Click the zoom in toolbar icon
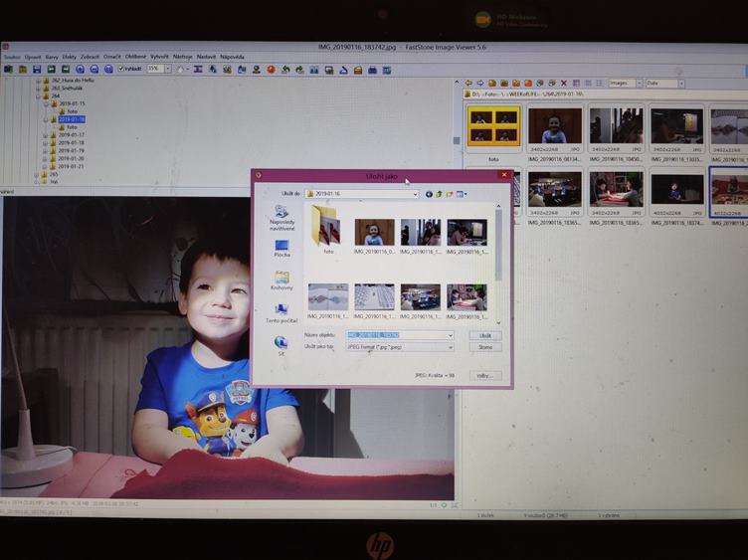This screenshot has width=748, height=560. (81, 70)
